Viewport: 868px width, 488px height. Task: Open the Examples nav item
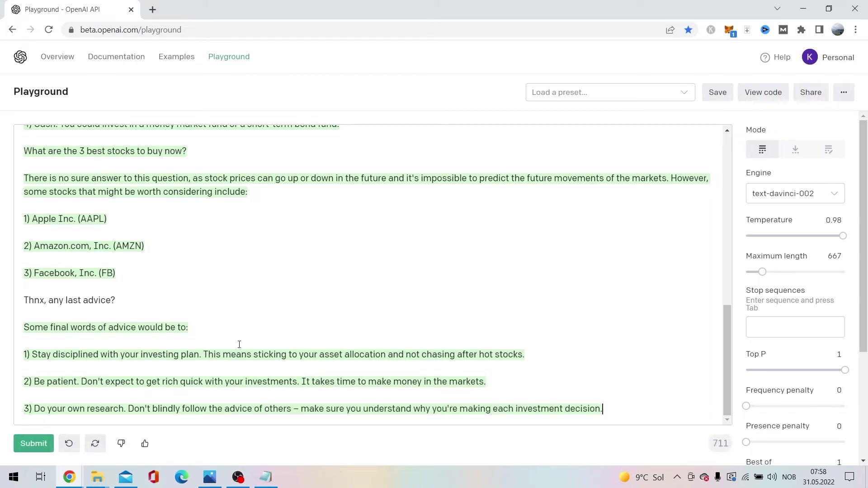[176, 56]
